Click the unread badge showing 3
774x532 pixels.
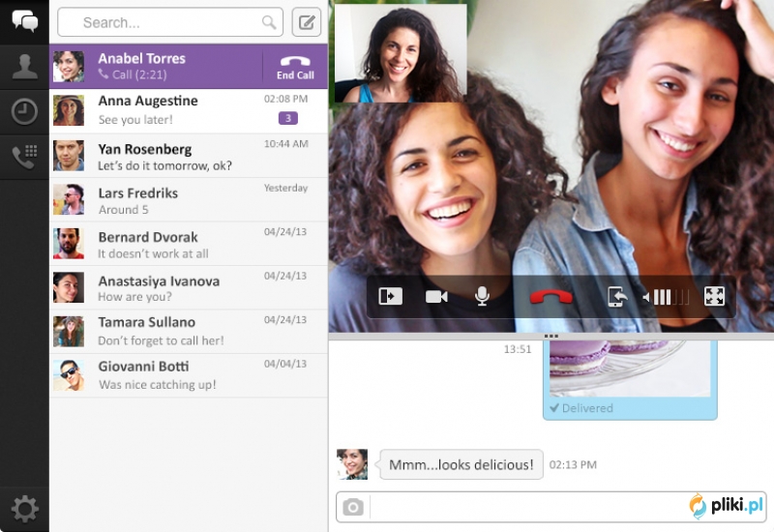(x=287, y=118)
